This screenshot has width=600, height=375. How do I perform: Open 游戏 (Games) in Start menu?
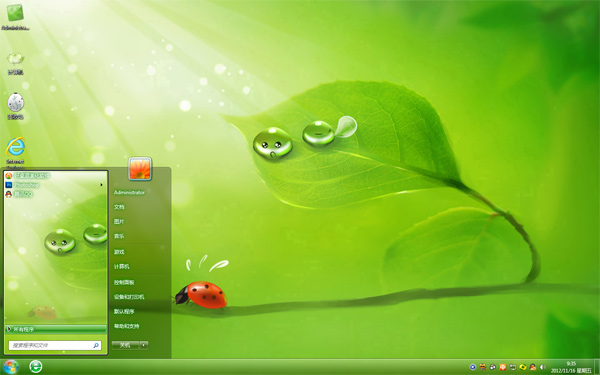coord(119,252)
